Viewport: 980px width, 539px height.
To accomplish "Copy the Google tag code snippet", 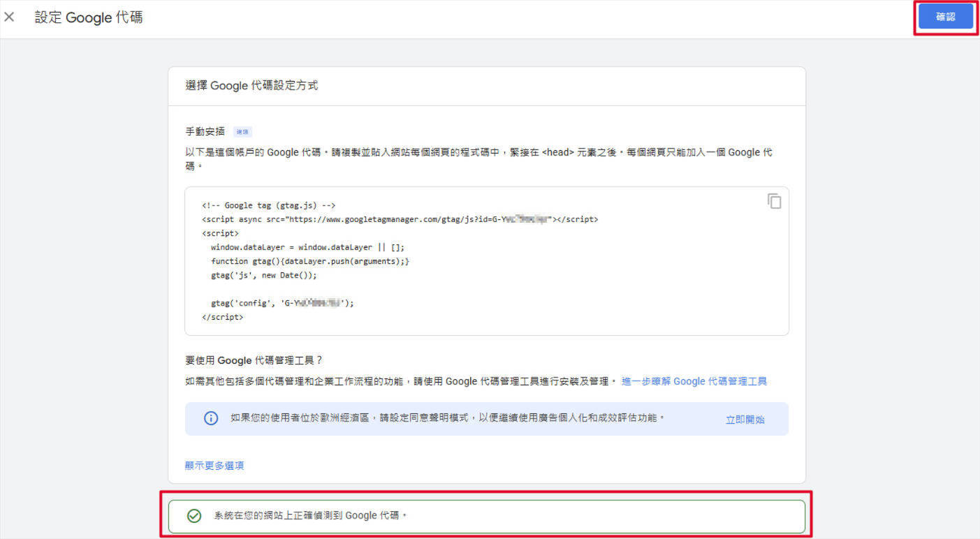I will pos(774,201).
